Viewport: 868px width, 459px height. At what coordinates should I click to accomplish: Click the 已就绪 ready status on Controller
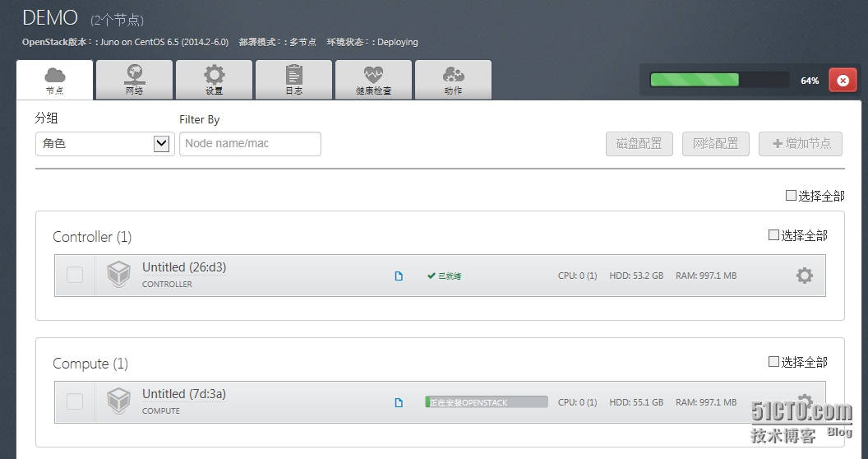coord(445,276)
